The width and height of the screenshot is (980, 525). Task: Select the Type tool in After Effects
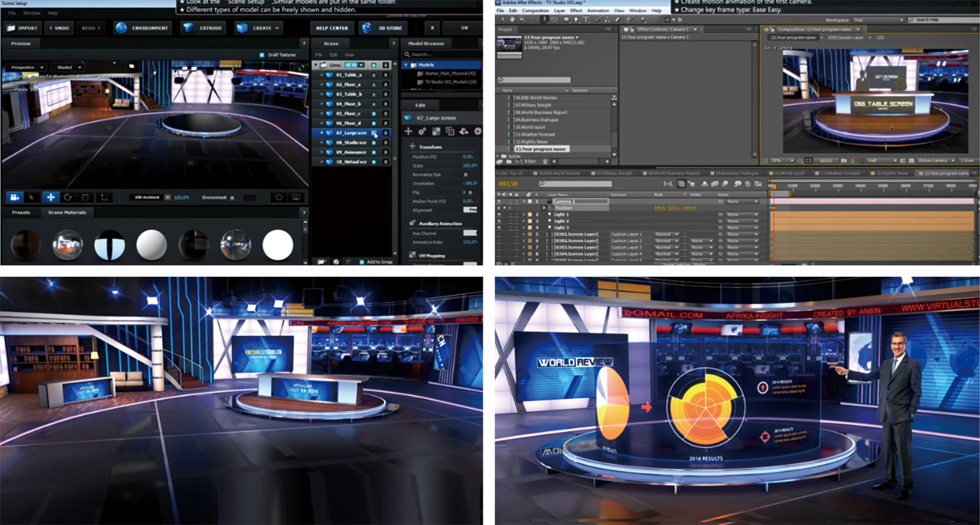point(586,20)
